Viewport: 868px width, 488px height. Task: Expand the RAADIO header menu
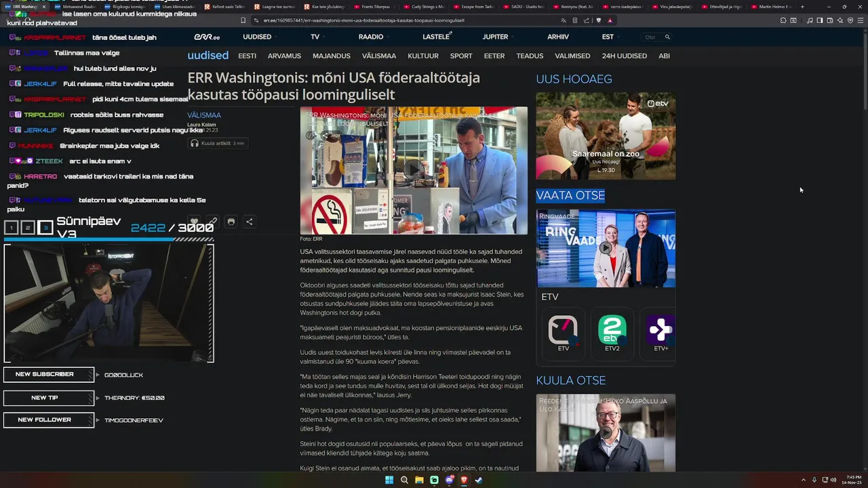pyautogui.click(x=374, y=37)
